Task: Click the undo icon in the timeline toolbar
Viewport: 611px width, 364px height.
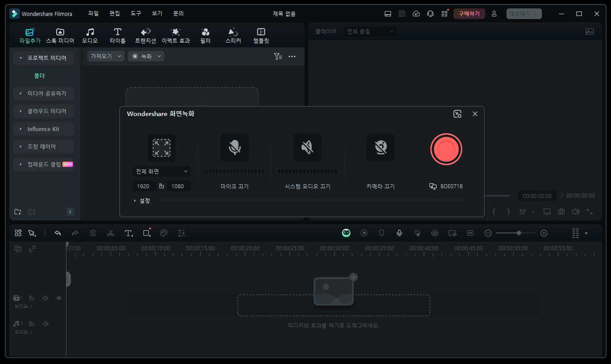Action: point(58,233)
